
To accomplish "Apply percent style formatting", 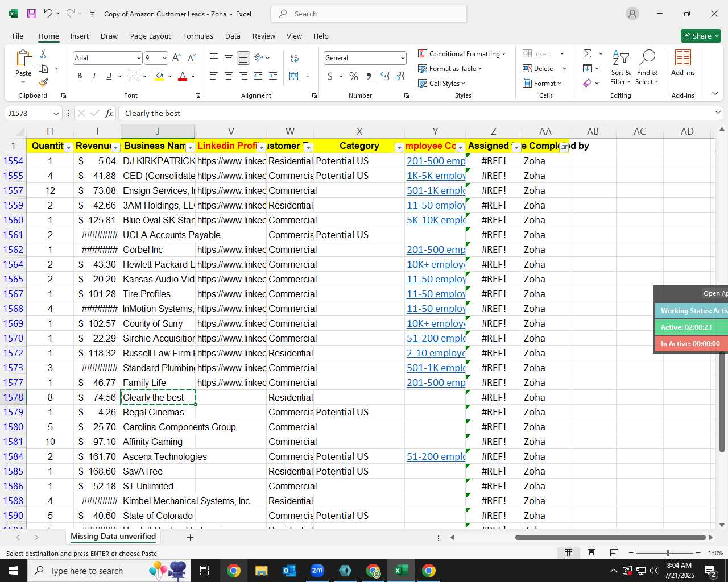I will point(354,76).
